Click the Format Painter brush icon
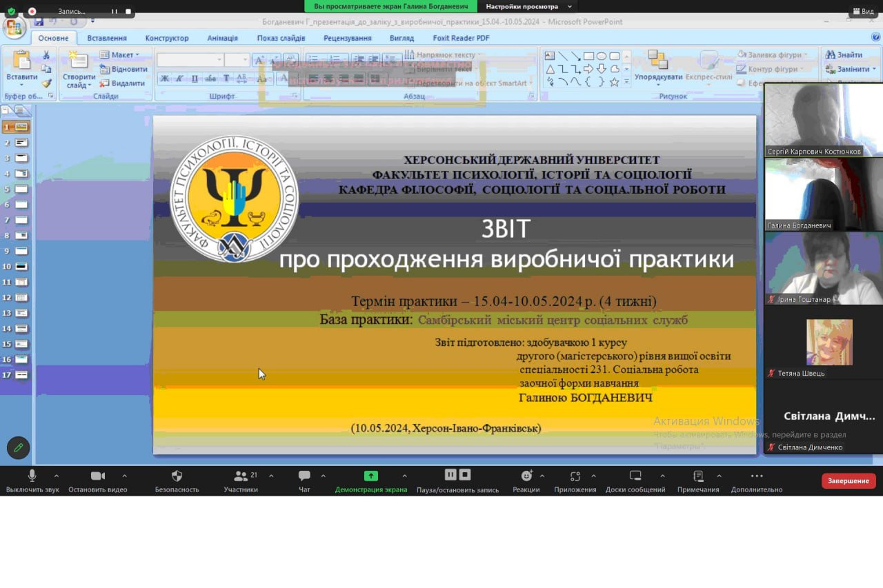The image size is (883, 588). (46, 83)
